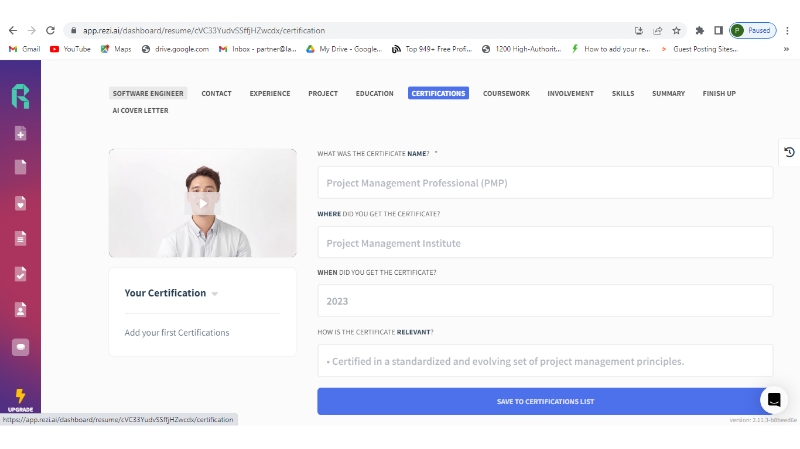The image size is (800, 449).
Task: Open Chrome's three-dot menu
Action: click(x=787, y=31)
